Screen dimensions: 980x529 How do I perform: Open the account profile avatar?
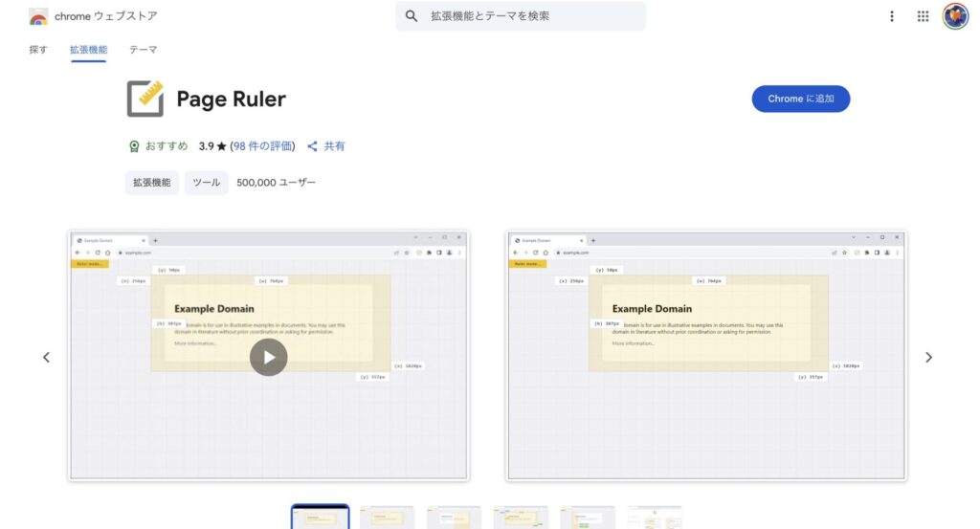(x=956, y=16)
